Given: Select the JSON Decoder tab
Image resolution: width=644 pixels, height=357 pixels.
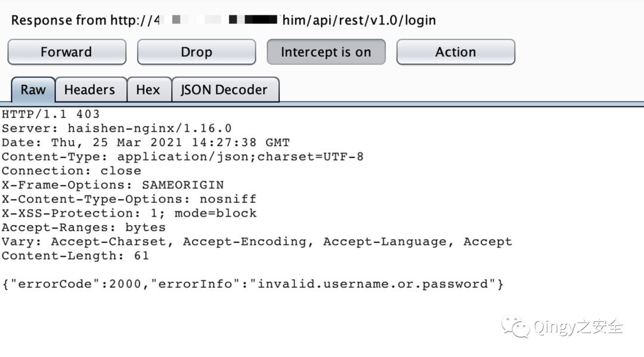Looking at the screenshot, I should [x=224, y=90].
